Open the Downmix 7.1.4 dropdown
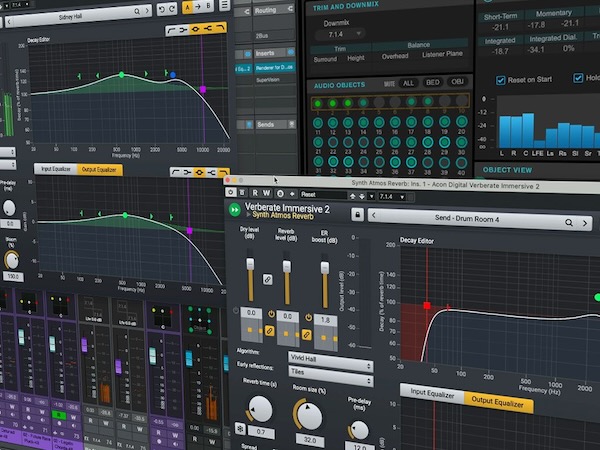The height and width of the screenshot is (450, 600). coord(339,34)
